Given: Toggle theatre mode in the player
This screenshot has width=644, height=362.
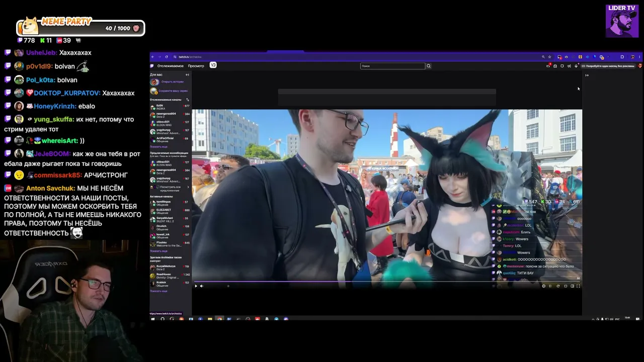Looking at the screenshot, I should [572, 286].
